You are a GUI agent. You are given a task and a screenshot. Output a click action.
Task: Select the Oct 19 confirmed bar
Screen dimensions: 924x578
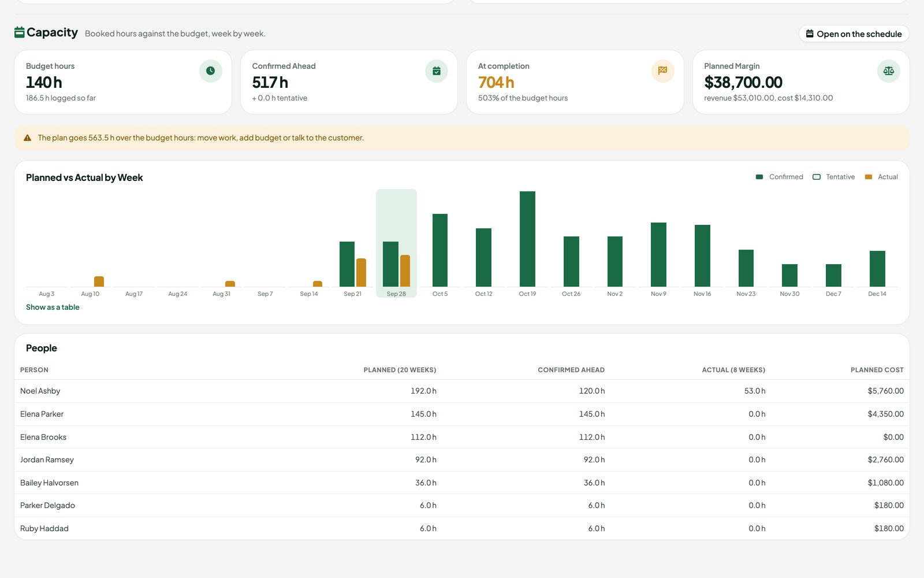pyautogui.click(x=527, y=239)
